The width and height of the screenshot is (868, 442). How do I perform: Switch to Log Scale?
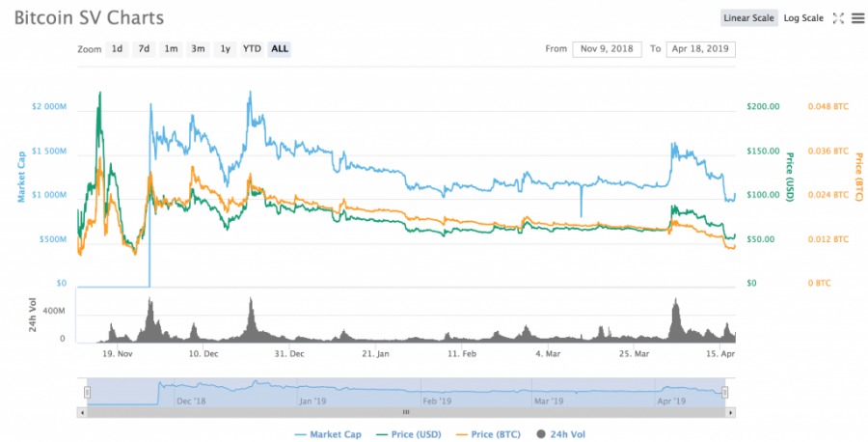[803, 18]
